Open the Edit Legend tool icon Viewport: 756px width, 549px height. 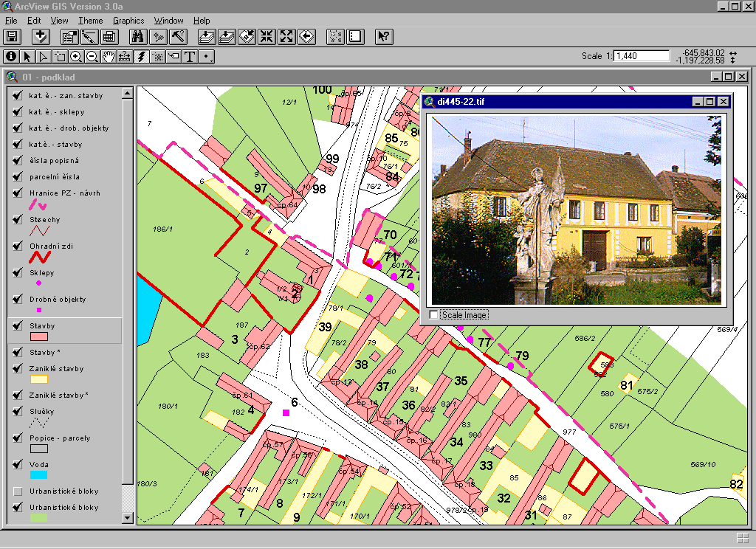[89, 37]
